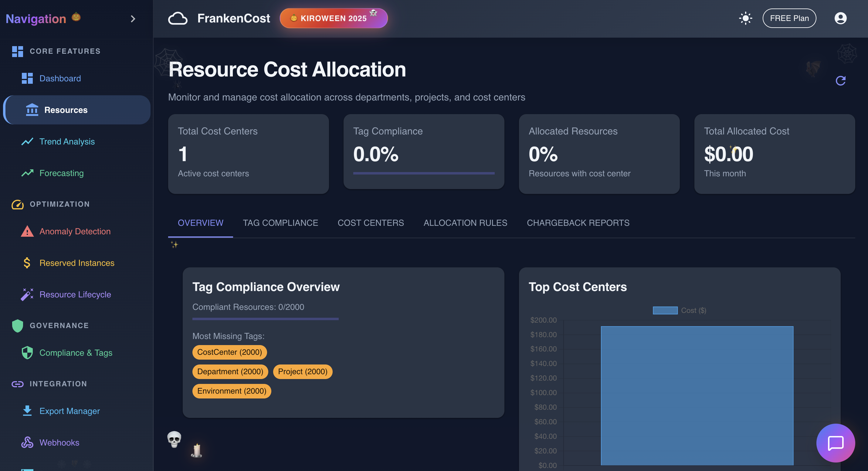Click the CostCenter (2000) missing tag chip

pyautogui.click(x=229, y=352)
